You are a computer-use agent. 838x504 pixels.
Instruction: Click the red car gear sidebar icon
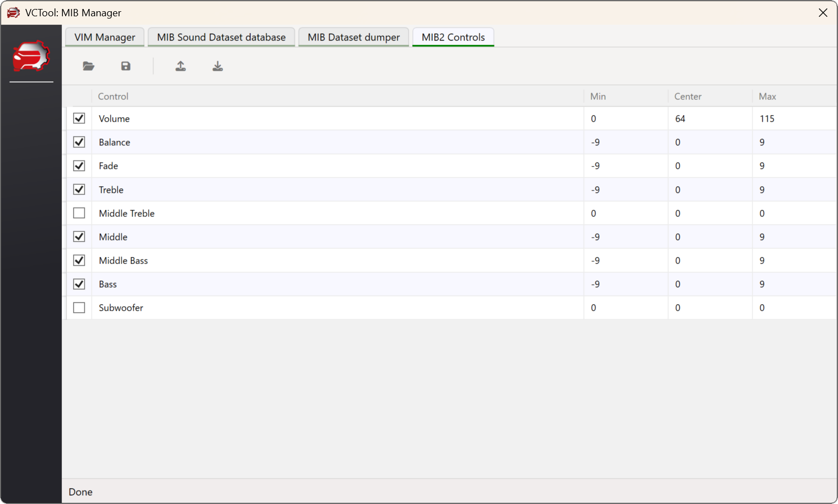point(31,56)
